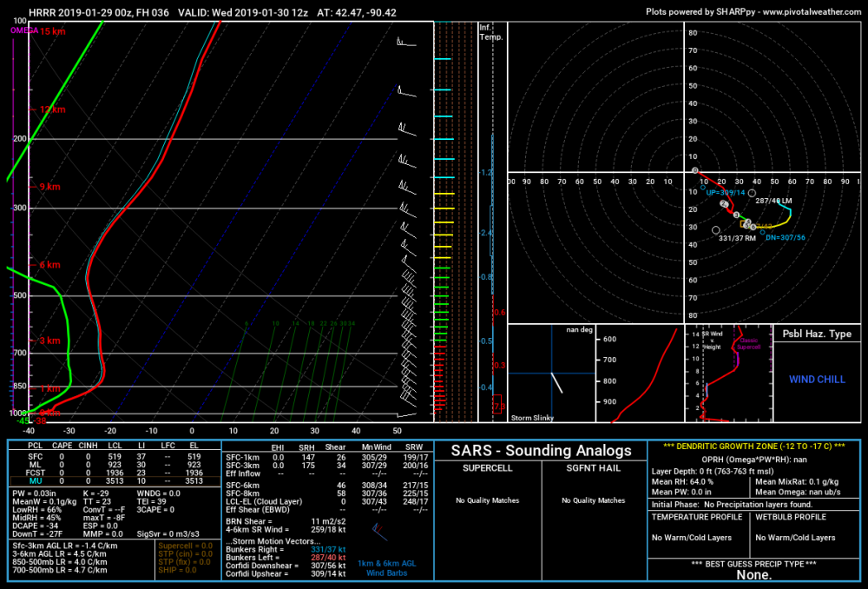Click the 'Mean RH: 64.0 %' value
This screenshot has height=589, width=868.
tap(682, 481)
